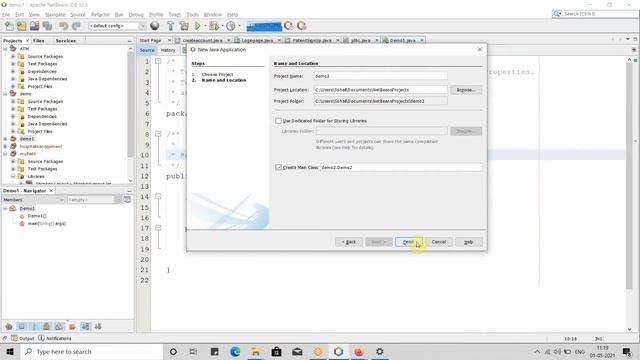Click the Help button in dialog

coord(469,242)
